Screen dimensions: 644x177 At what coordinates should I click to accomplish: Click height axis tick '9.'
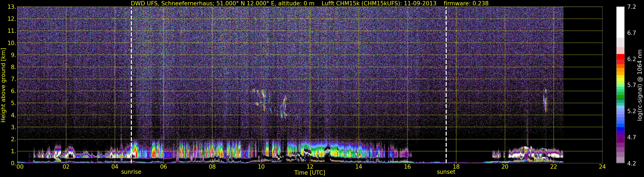coord(13,55)
